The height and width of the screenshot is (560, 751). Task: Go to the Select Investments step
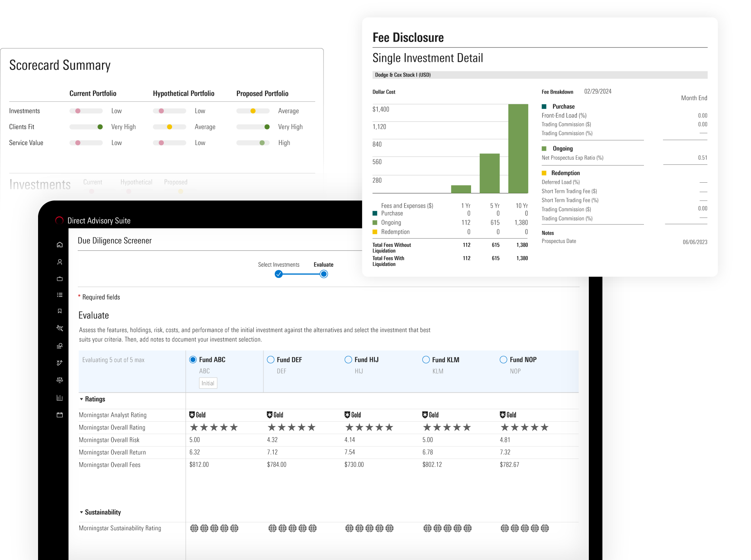[x=279, y=265]
